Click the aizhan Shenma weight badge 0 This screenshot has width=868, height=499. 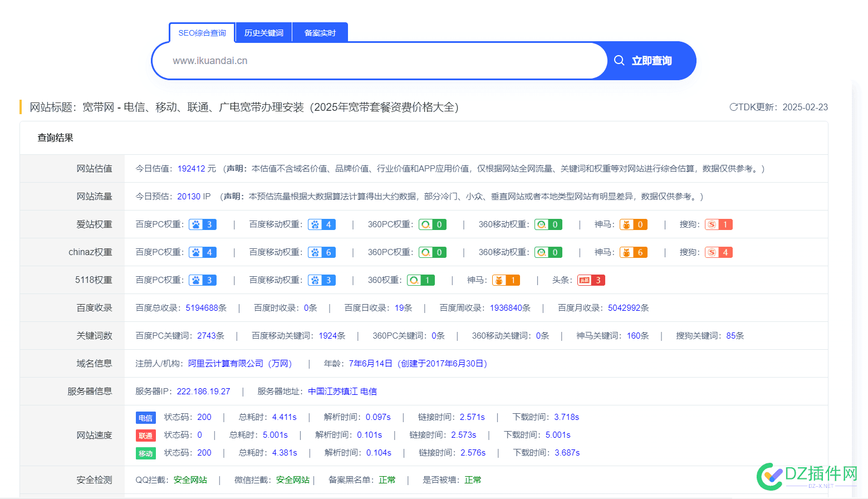[634, 224]
